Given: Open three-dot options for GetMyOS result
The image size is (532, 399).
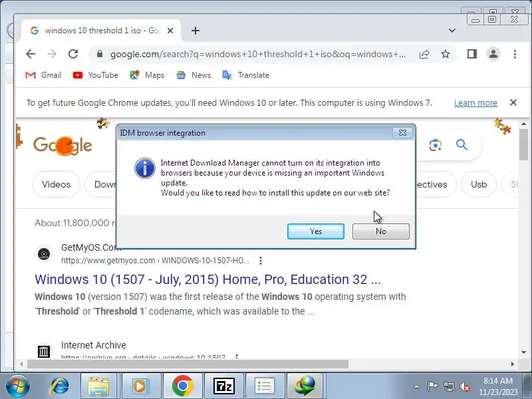Looking at the screenshot, I should 261,261.
